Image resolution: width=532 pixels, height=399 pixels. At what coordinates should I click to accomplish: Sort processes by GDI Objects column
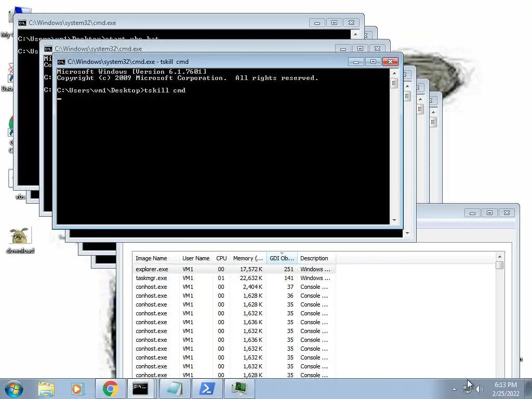(282, 258)
